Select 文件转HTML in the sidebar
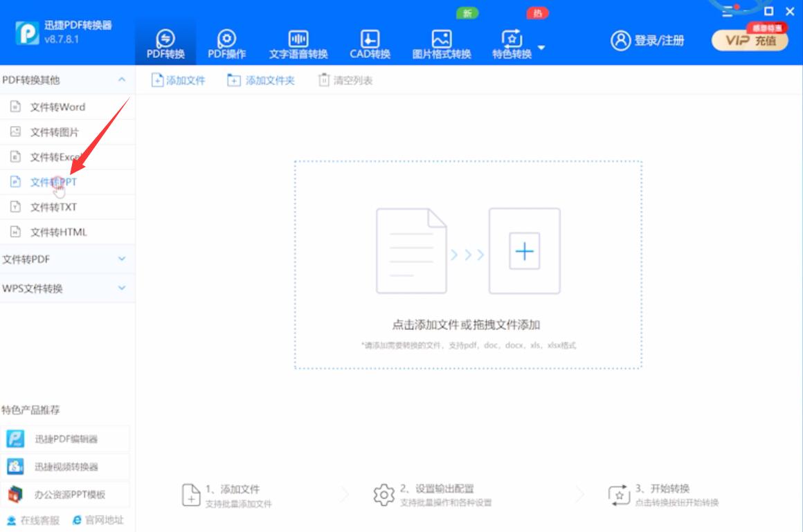Image resolution: width=803 pixels, height=532 pixels. click(x=67, y=232)
